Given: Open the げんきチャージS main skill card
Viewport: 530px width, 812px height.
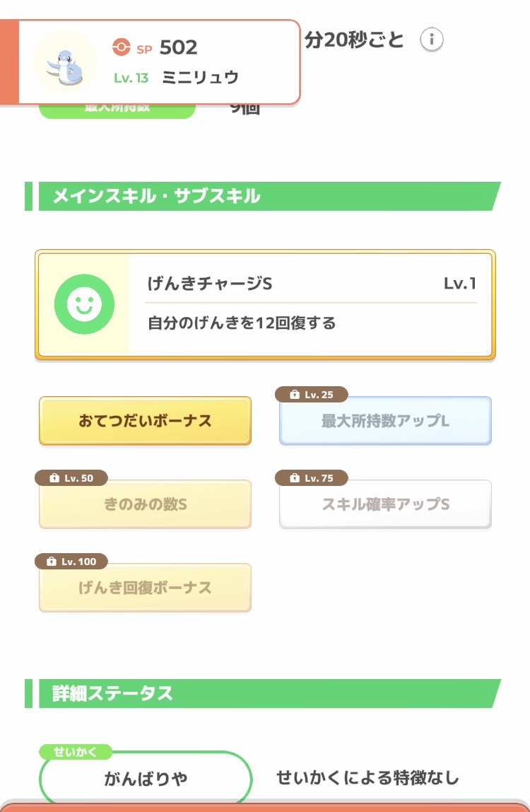Looking at the screenshot, I should tap(265, 304).
